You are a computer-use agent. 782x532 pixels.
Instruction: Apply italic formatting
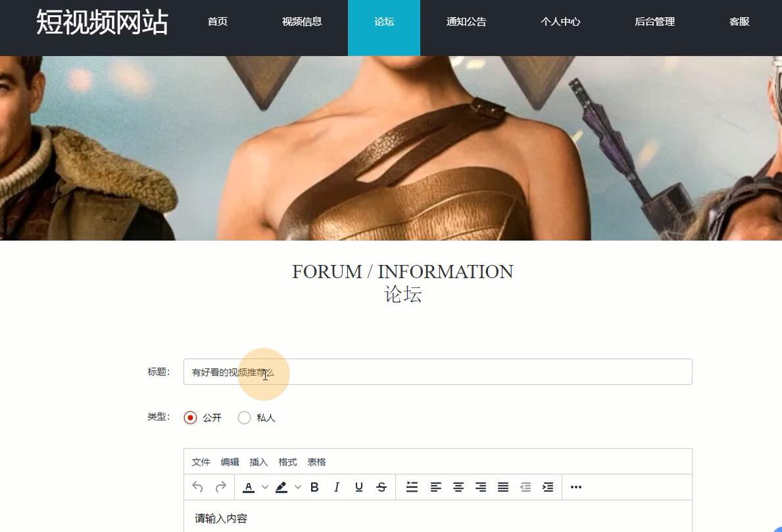pyautogui.click(x=337, y=487)
